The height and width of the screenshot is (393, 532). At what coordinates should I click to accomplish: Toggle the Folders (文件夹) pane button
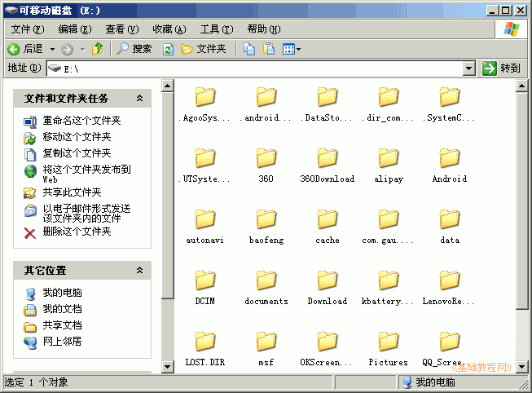point(203,49)
